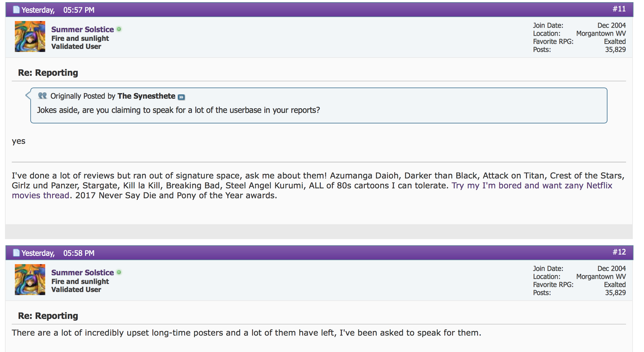Viewport: 644px width, 352px height.
Task: Click online status dot in post #12
Action: [x=119, y=273]
